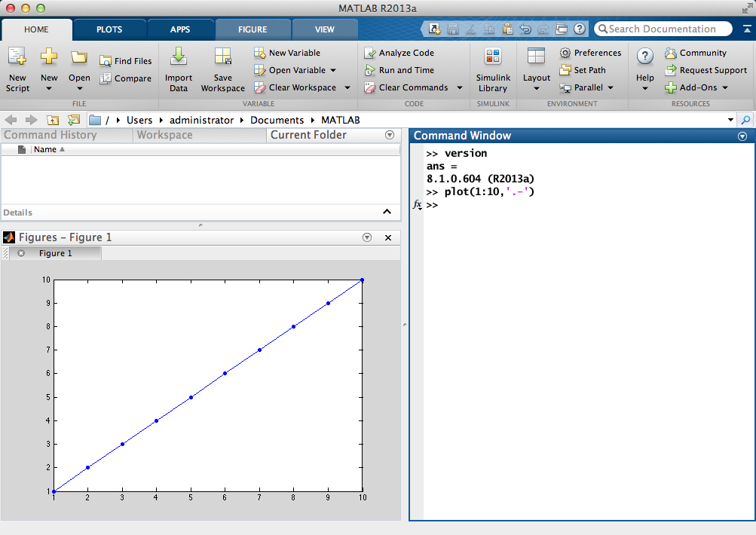
Task: Click the Community link
Action: [696, 53]
